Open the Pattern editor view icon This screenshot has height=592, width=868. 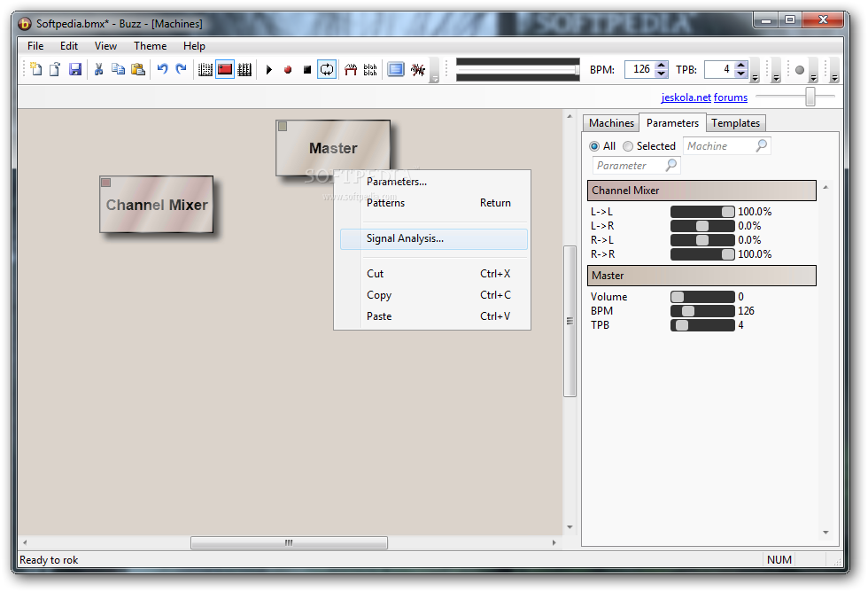click(x=205, y=69)
